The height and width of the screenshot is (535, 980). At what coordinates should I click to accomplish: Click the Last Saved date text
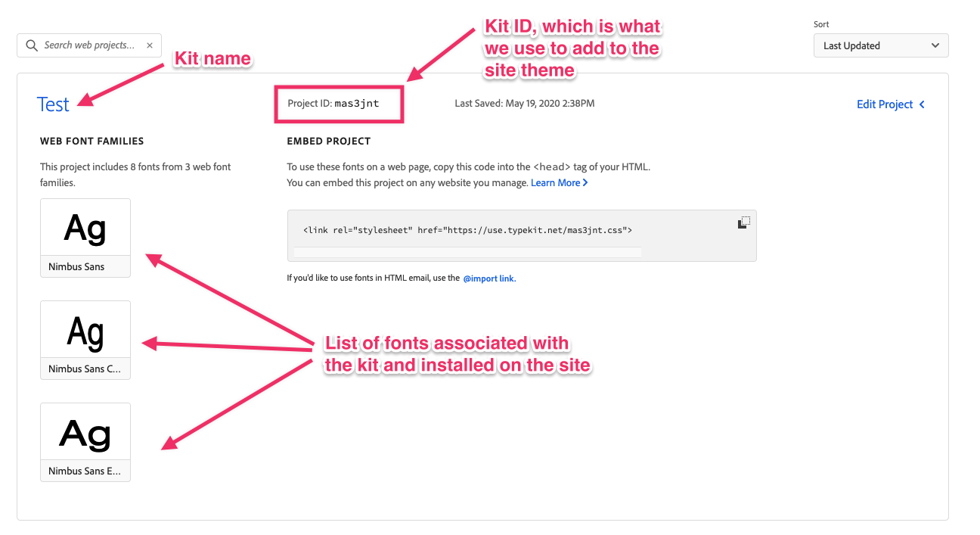[x=525, y=103]
